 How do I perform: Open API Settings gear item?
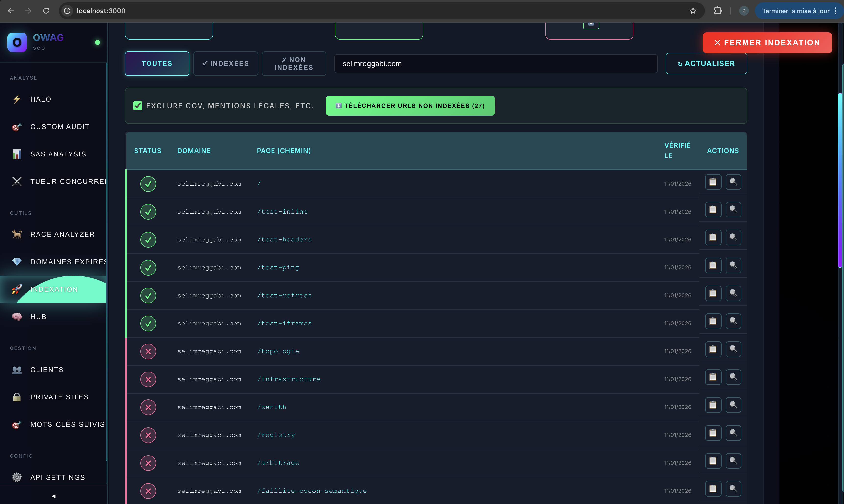(x=57, y=477)
